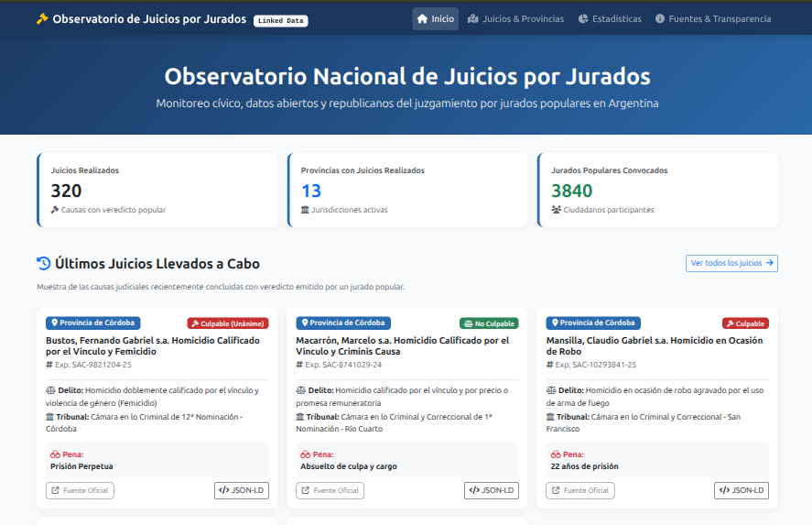812x525 pixels.
Task: Select the Prisión Perpetua sentence text
Action: pos(81,466)
